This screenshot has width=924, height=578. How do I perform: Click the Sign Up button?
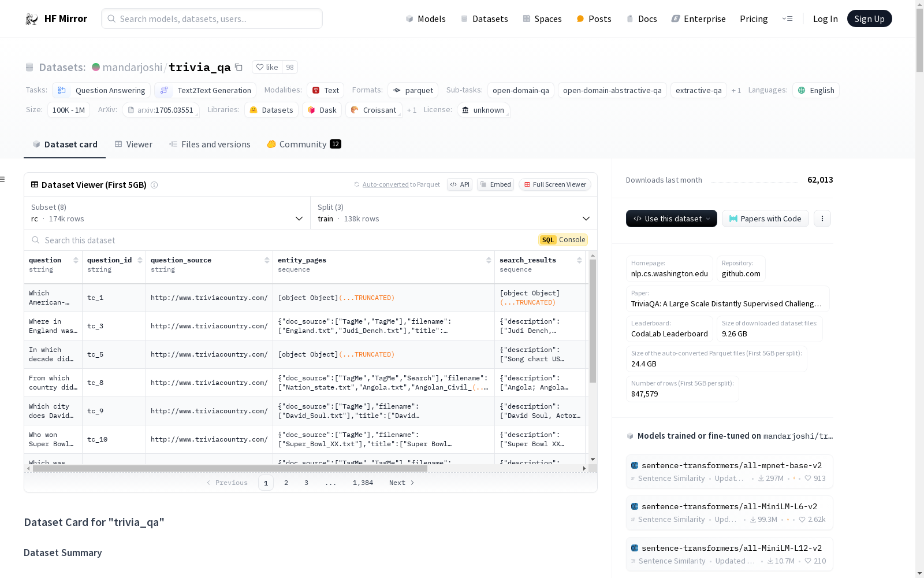click(869, 18)
